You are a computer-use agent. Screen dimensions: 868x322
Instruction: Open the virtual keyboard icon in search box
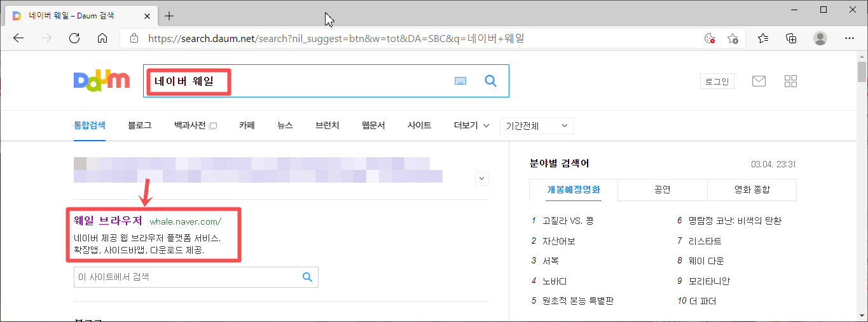click(x=460, y=81)
